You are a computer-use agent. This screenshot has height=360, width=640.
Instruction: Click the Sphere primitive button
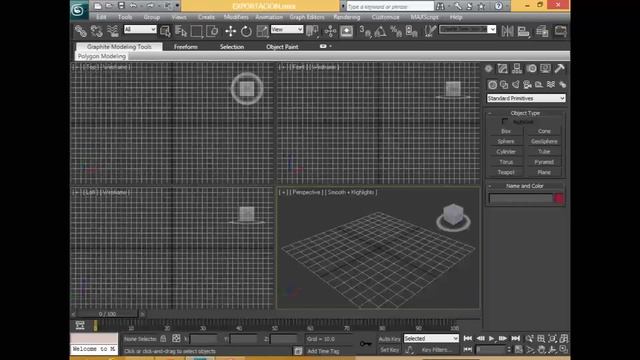[x=506, y=141]
